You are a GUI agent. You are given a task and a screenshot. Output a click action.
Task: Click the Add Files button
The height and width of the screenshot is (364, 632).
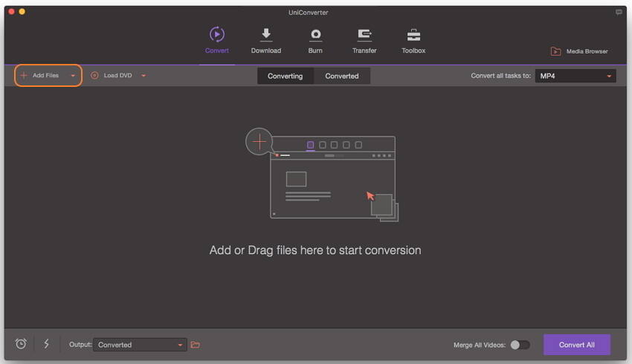click(40, 75)
